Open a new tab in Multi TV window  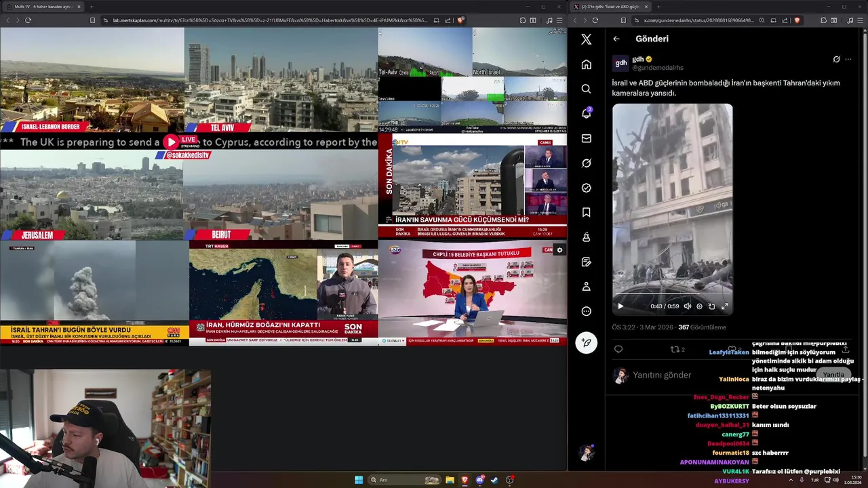(92, 7)
